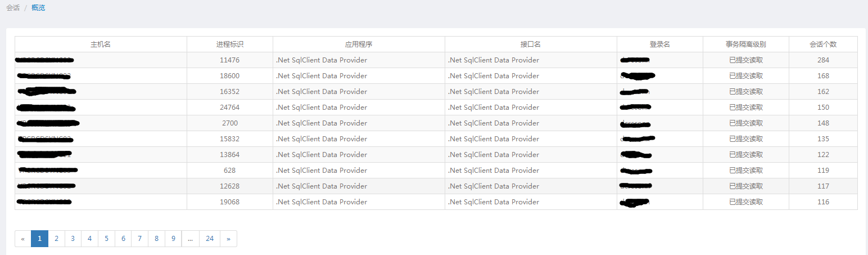Click 接口名 cell in row with process 24764
Viewport: 868px width, 255px height.
tap(531, 108)
